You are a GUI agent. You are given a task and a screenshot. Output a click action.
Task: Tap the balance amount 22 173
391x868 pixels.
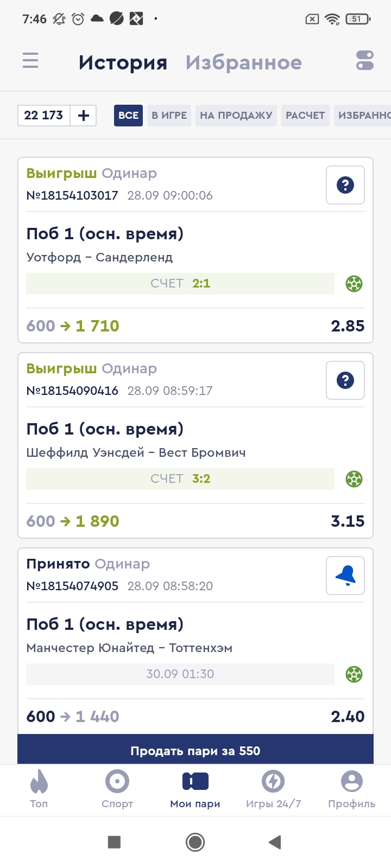[x=44, y=116]
